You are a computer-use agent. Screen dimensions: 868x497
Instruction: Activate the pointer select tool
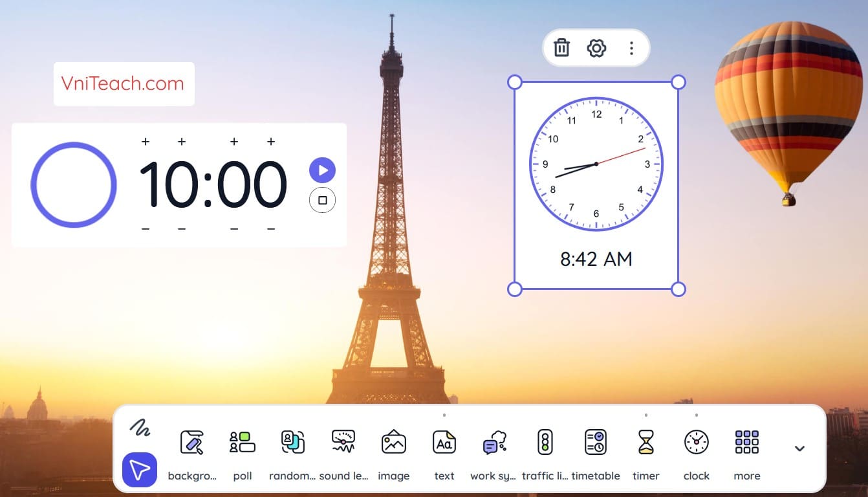(x=140, y=469)
